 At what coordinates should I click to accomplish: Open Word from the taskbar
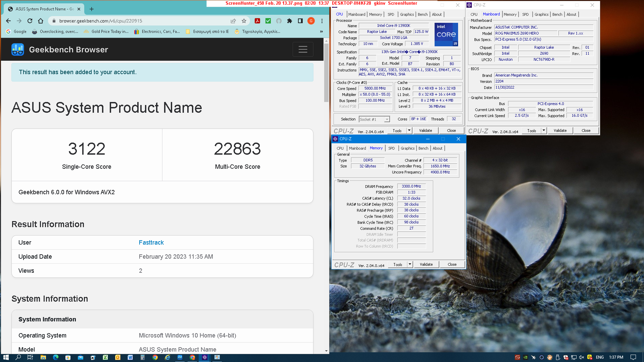130,357
